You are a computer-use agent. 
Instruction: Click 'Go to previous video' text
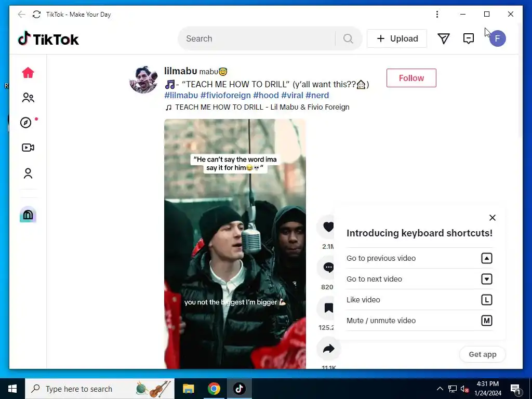pos(381,258)
